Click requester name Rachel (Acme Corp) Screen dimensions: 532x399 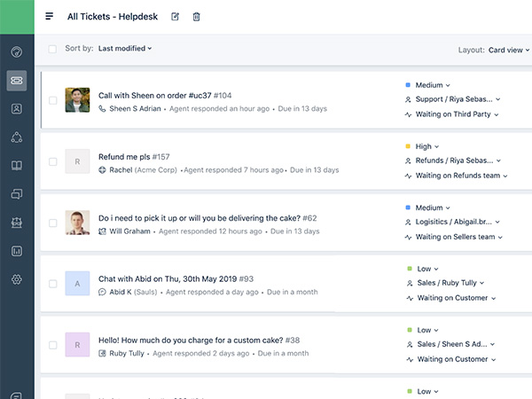tap(143, 170)
